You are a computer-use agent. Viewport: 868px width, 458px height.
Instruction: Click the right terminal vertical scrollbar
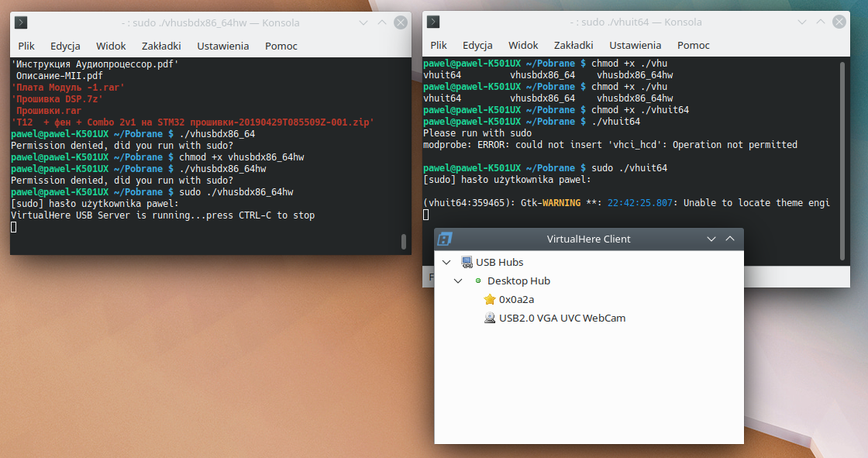842,163
